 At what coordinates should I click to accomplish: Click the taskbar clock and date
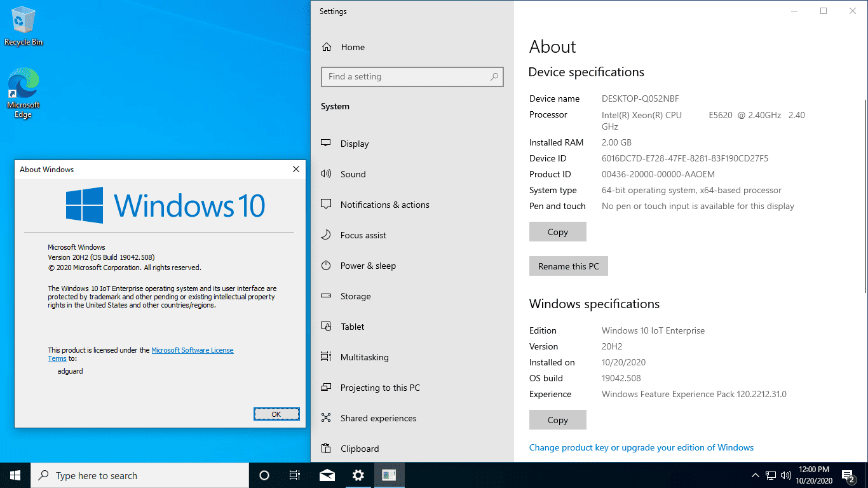click(813, 475)
